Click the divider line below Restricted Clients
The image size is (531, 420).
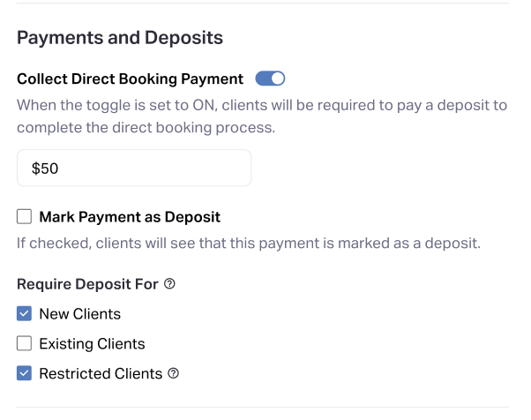pyautogui.click(x=263, y=408)
